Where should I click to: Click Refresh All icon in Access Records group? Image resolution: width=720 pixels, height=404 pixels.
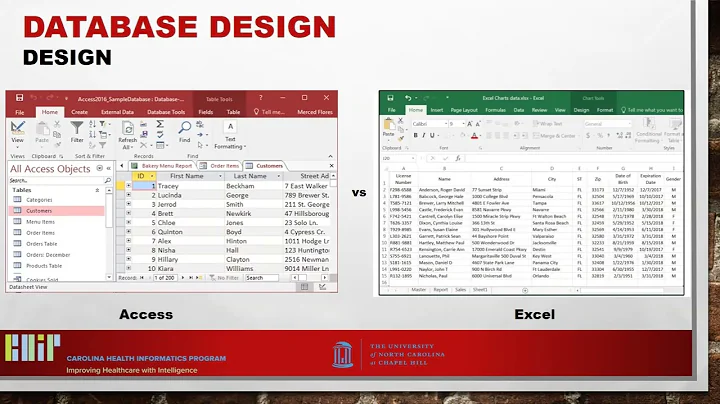point(128,128)
